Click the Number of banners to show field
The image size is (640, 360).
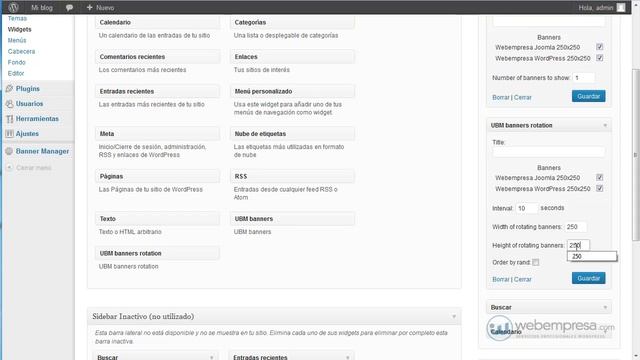point(584,78)
